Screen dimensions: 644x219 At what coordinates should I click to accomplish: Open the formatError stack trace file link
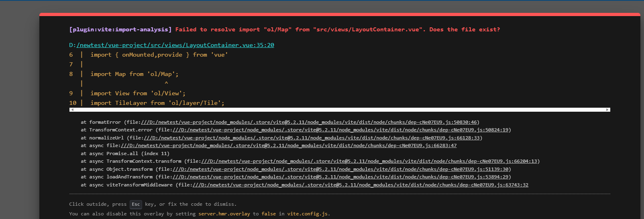[x=308, y=122]
